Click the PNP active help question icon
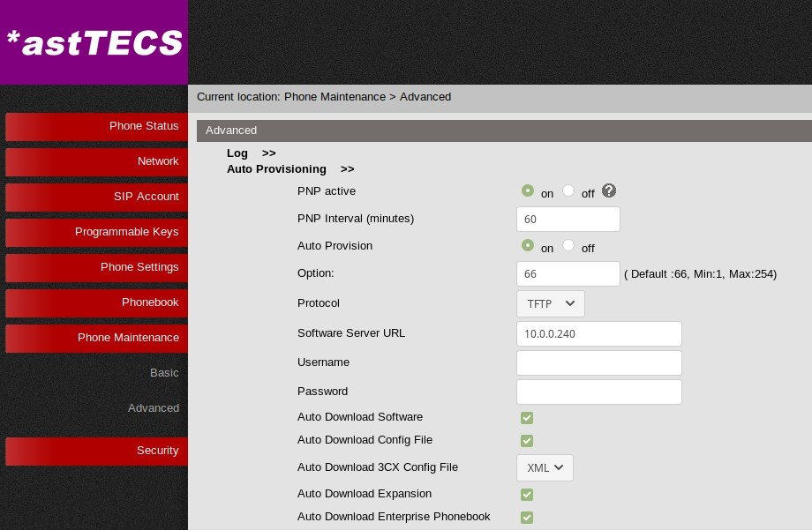This screenshot has width=812, height=530. point(609,191)
